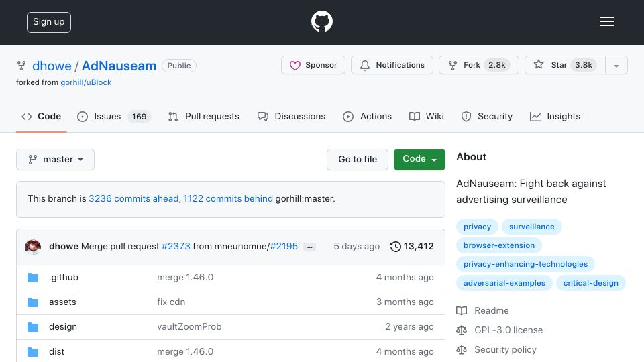Click the '3 months ago' timestamp for assets
This screenshot has height=362, width=644.
(405, 302)
